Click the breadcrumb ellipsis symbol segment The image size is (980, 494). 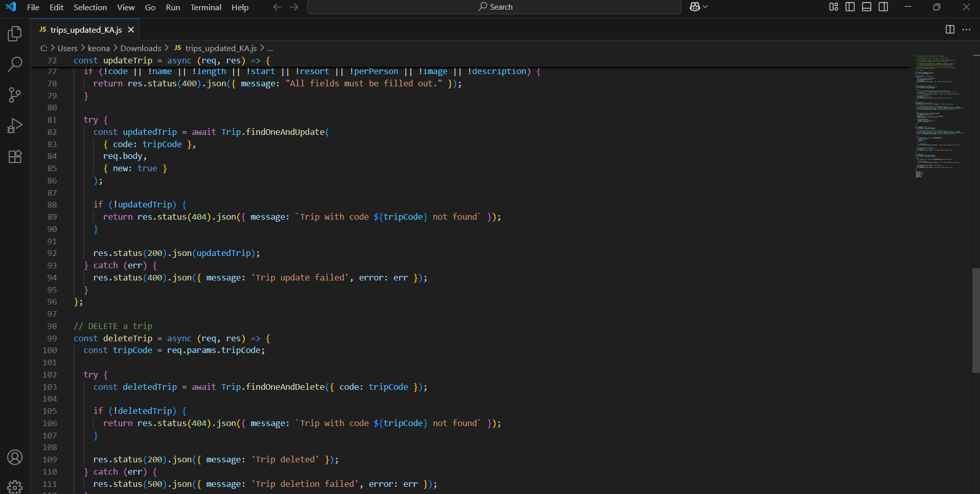pos(270,48)
